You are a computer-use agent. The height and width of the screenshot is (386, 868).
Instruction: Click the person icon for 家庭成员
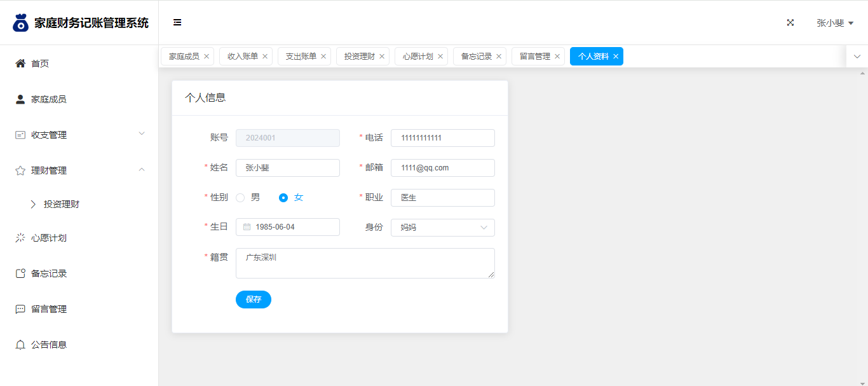(x=20, y=99)
